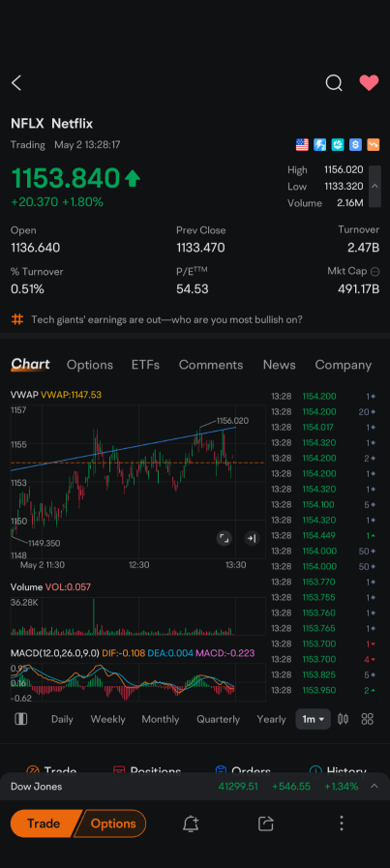This screenshot has height=868, width=390.
Task: Open the ETFs tab
Action: (x=146, y=365)
